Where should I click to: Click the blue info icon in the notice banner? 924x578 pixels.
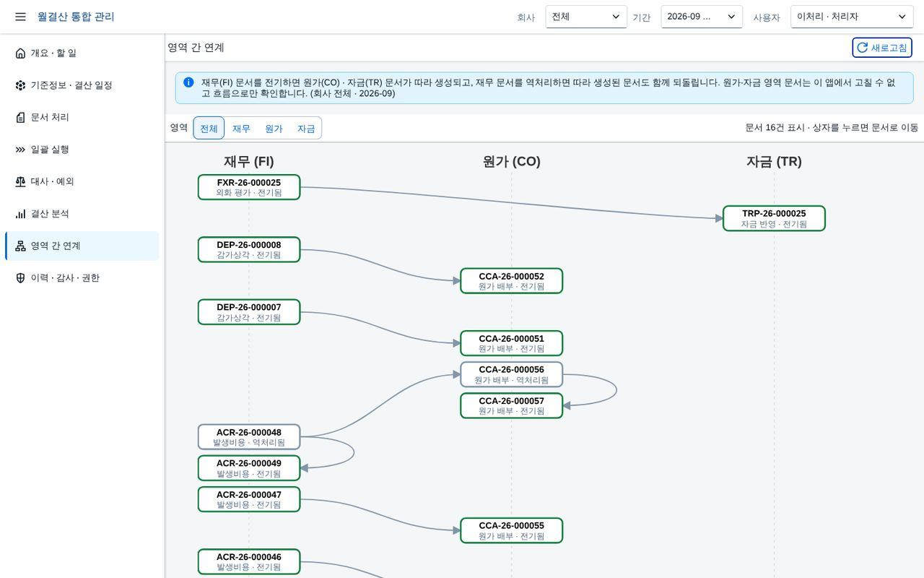click(x=188, y=82)
